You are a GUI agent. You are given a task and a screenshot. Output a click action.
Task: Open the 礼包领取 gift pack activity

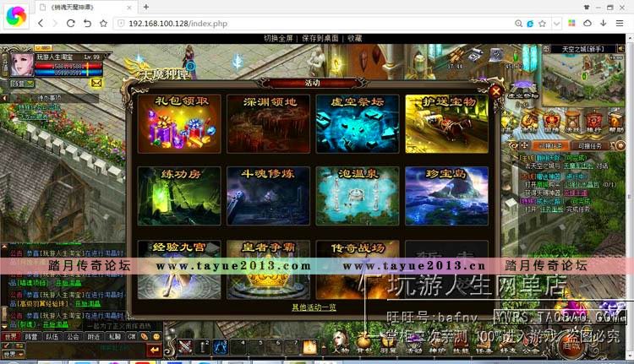(x=179, y=123)
